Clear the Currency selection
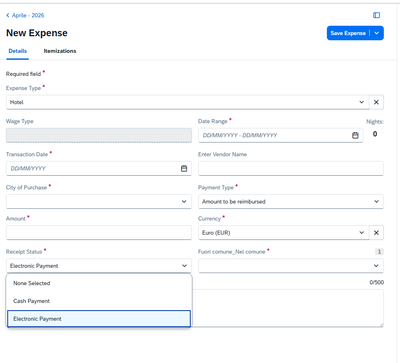This screenshot has width=400, height=363. click(x=376, y=233)
